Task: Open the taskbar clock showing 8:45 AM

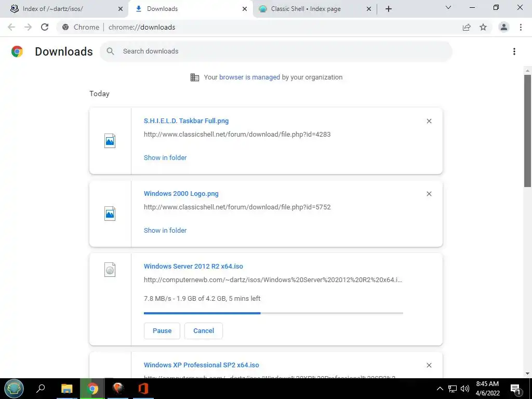Action: (487, 389)
